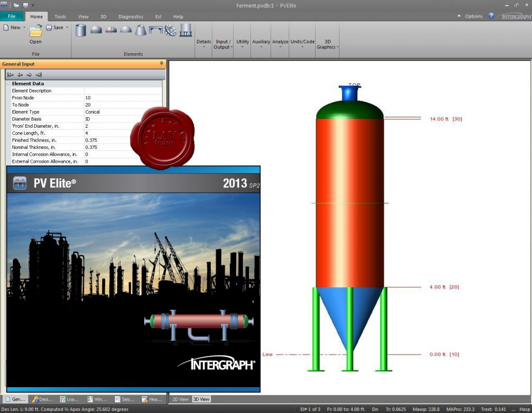Add an elliptical head element
532x413 pixels.
point(96,30)
